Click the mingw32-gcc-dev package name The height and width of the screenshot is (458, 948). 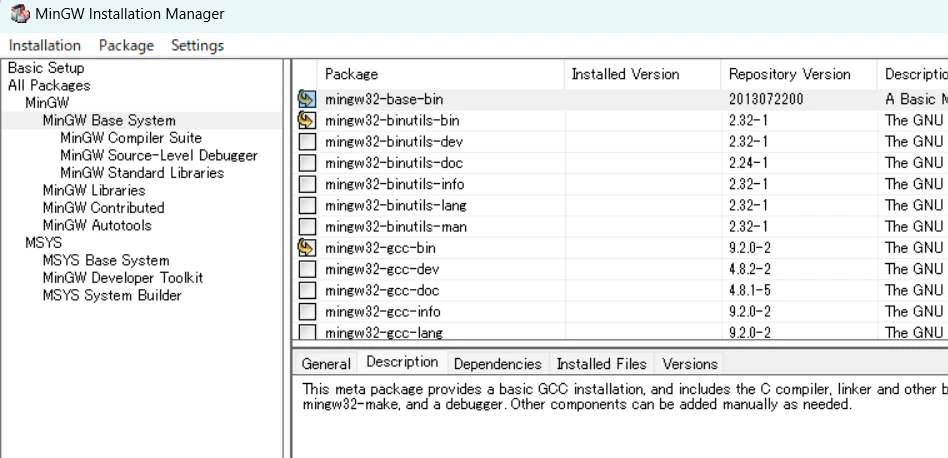click(x=382, y=269)
